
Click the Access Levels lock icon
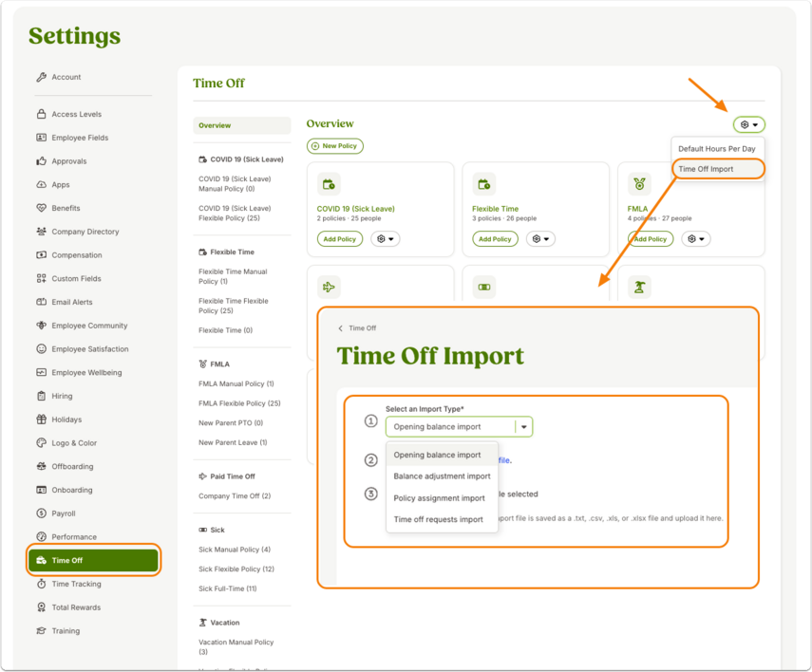pos(42,114)
